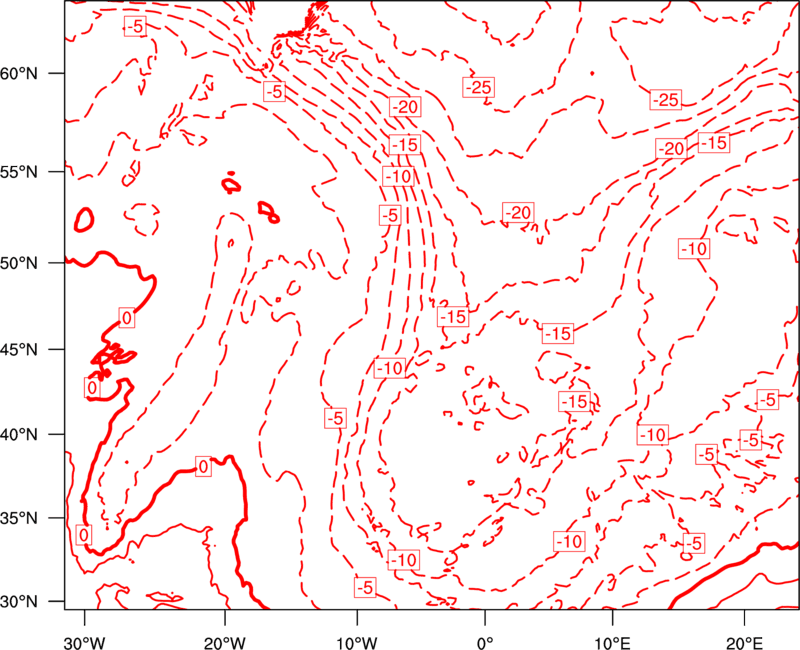Select the 20°W longitude axis label
Viewport: 800px width, 650px height.
pos(225,643)
